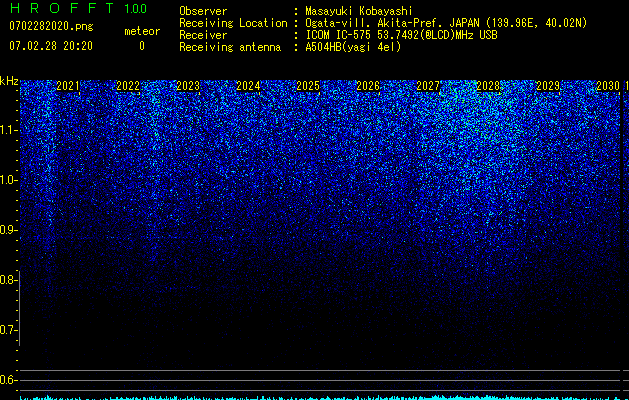Click the 2028 time marker

point(488,86)
